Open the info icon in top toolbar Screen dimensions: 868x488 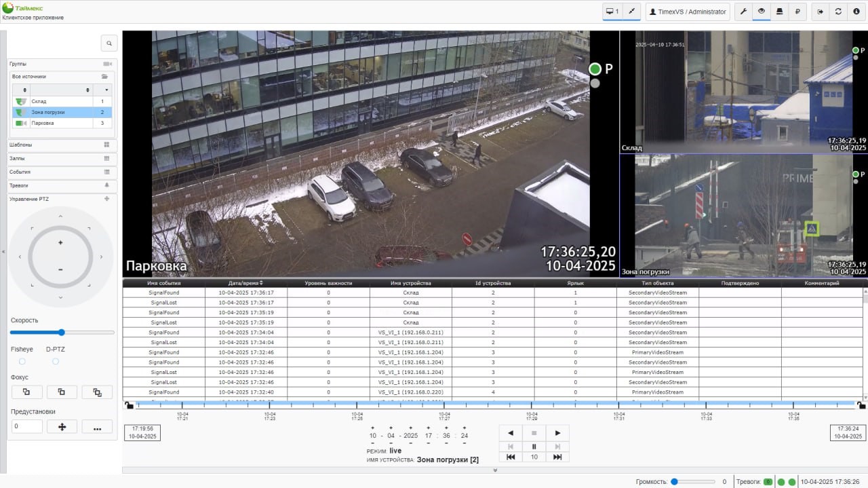point(856,12)
